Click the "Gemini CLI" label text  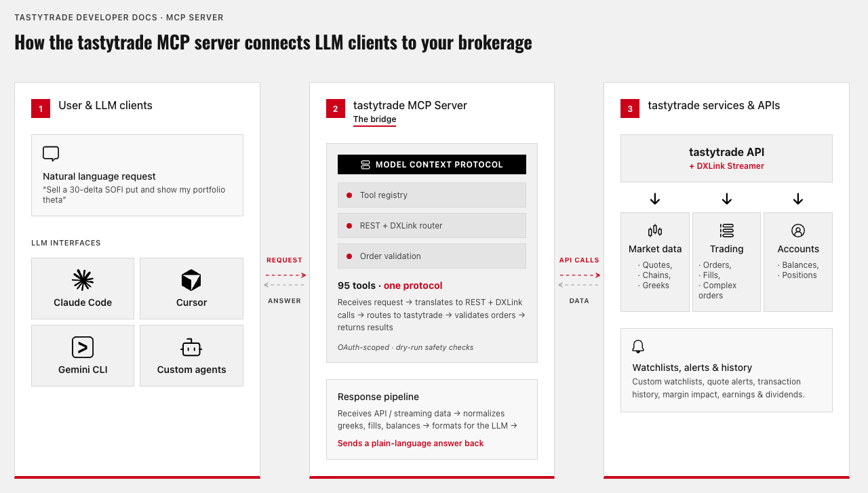83,370
